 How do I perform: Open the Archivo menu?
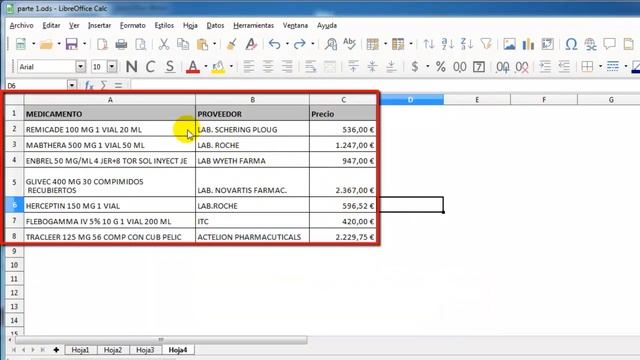click(22, 25)
